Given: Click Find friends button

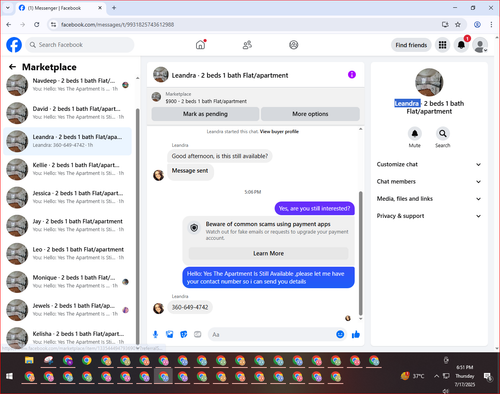Looking at the screenshot, I should point(411,45).
